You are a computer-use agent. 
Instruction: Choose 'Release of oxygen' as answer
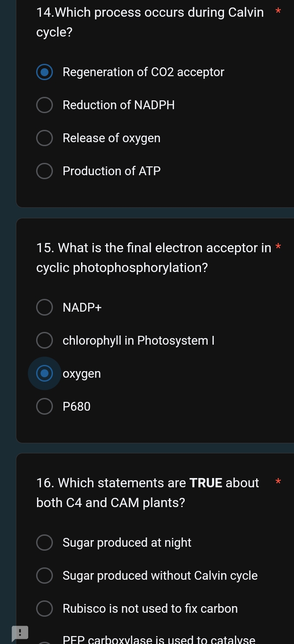coord(45,138)
